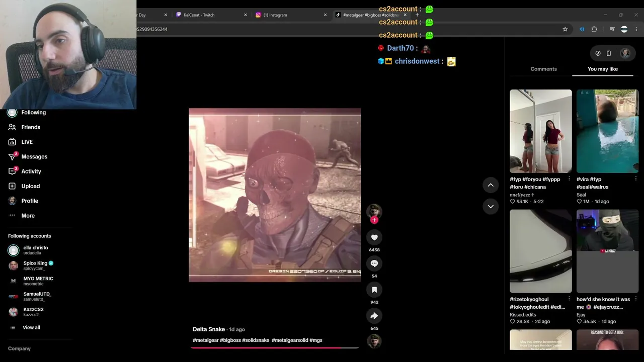The width and height of the screenshot is (644, 362).
Task: Go to the LIVE section
Action: point(27,142)
